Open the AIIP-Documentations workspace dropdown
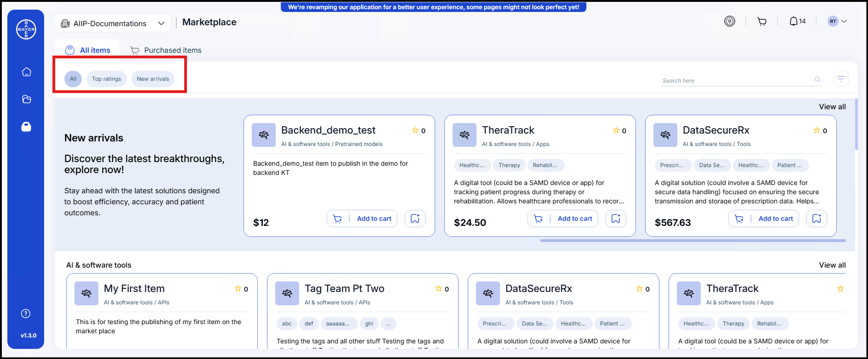The image size is (868, 359). pos(113,23)
